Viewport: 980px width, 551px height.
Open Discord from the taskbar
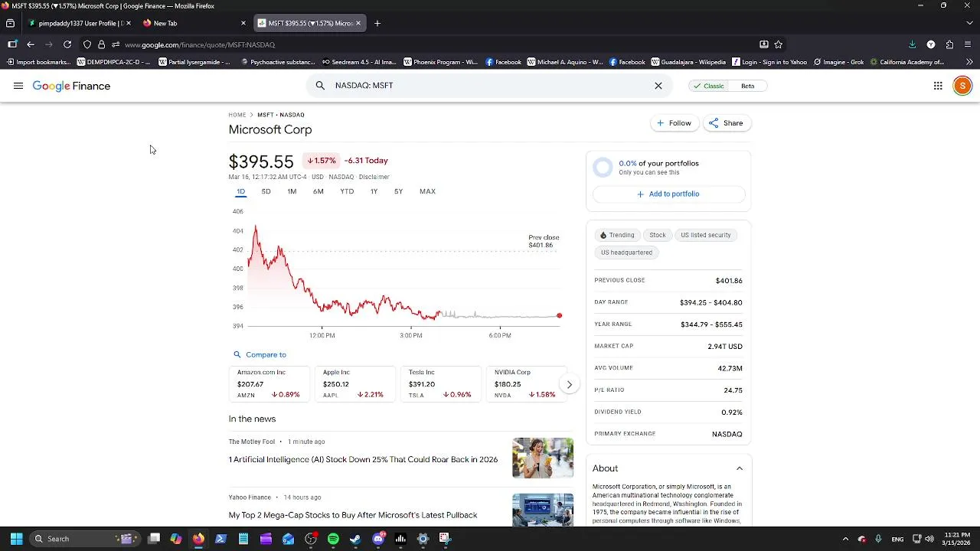(378, 539)
